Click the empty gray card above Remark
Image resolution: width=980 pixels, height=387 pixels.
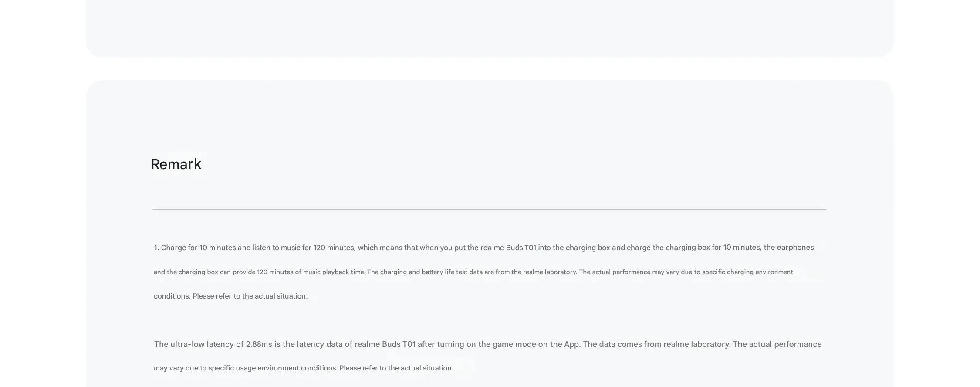click(489, 26)
